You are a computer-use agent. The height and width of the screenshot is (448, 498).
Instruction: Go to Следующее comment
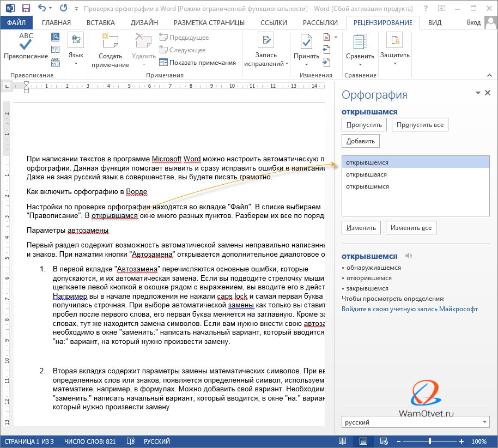tap(183, 50)
